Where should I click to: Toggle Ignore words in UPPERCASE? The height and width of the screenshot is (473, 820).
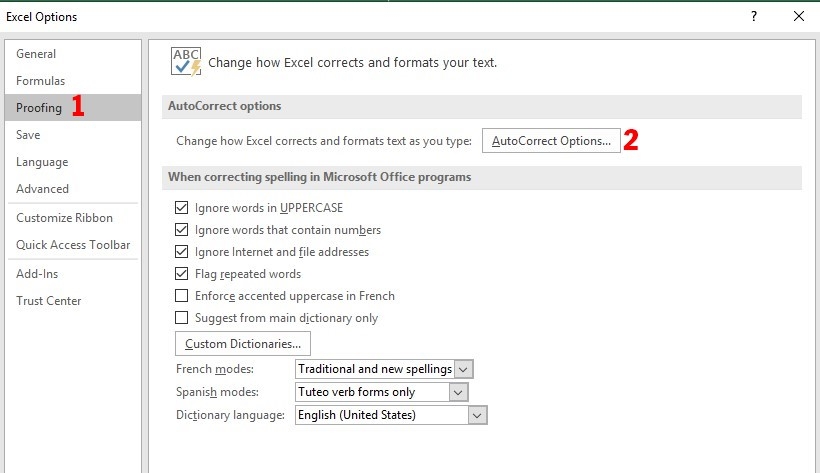(181, 208)
